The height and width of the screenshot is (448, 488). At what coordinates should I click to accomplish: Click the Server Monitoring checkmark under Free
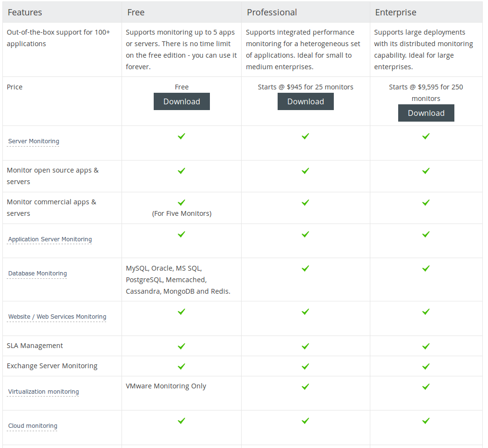click(x=181, y=136)
